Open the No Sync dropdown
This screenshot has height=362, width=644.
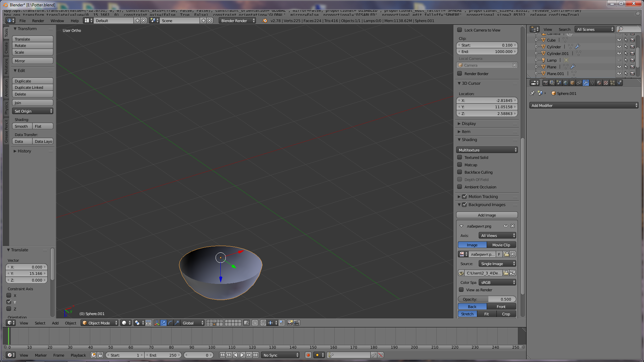point(280,355)
